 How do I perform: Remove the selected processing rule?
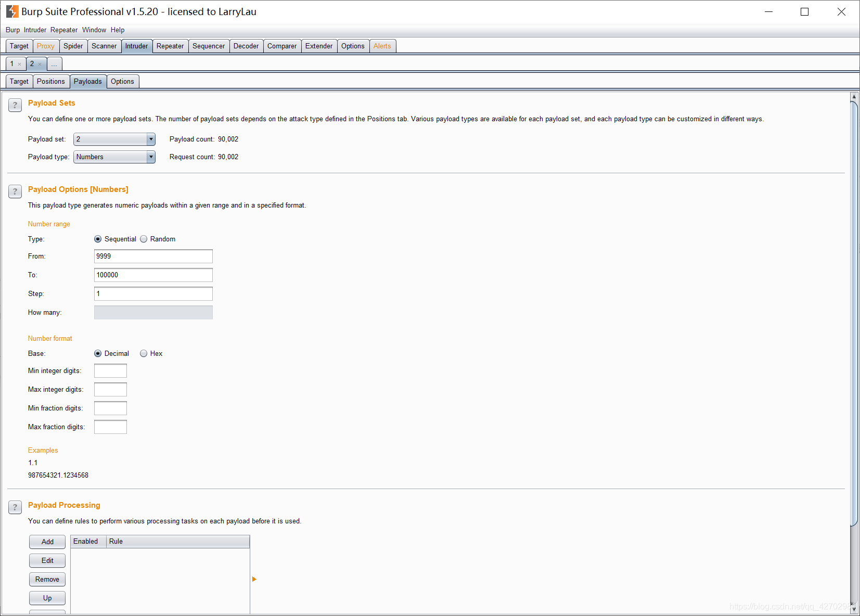[47, 580]
